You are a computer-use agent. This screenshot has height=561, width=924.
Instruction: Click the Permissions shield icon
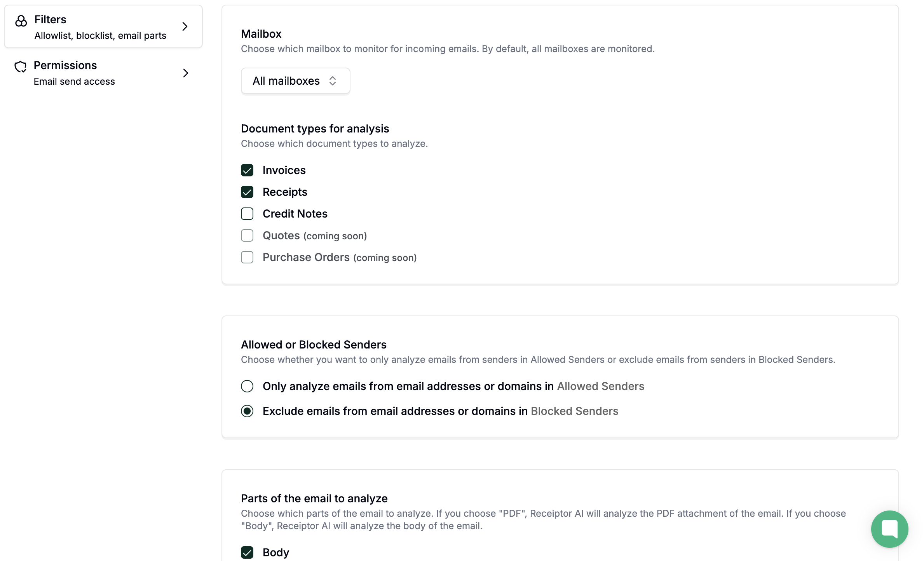(21, 67)
